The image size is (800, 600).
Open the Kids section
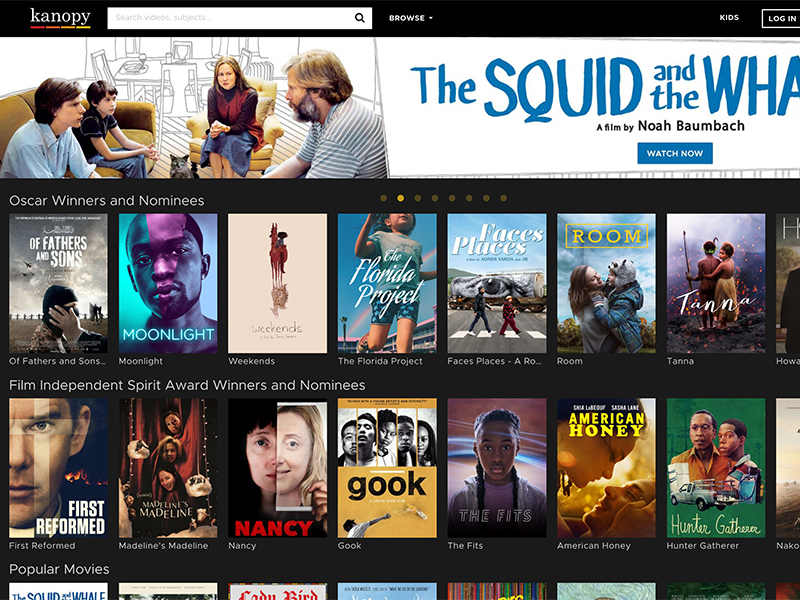(x=729, y=17)
